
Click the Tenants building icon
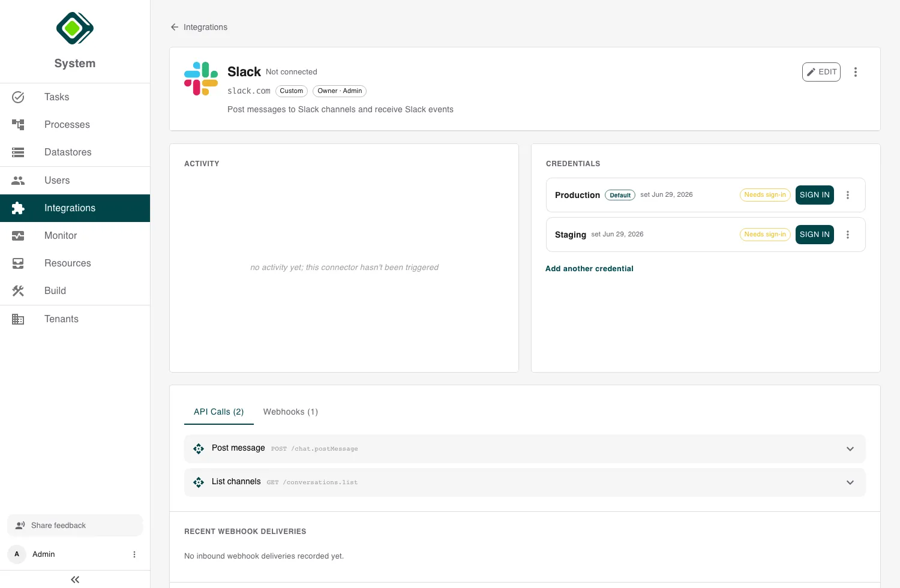click(18, 319)
